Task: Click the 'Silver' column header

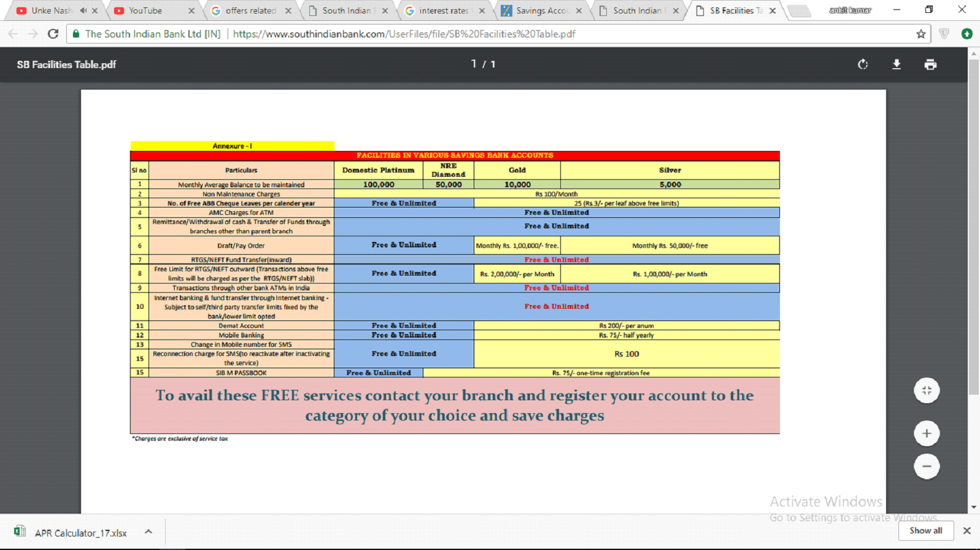Action: tap(670, 170)
